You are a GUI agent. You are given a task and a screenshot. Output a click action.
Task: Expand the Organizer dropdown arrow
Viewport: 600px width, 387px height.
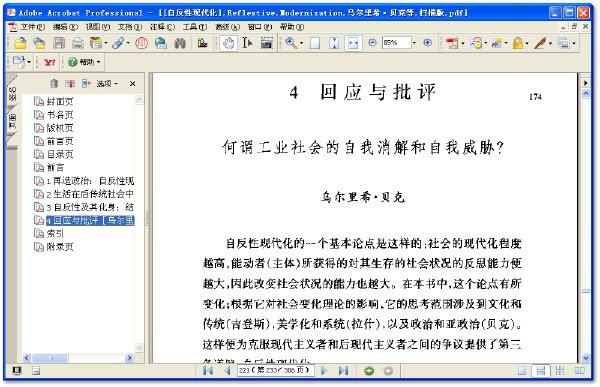(106, 43)
